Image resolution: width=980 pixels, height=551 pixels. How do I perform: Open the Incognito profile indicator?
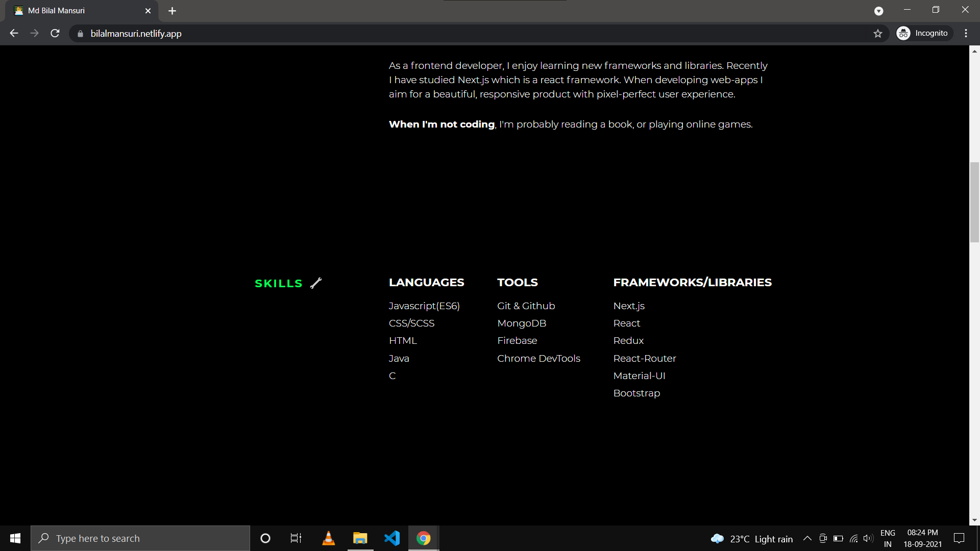[x=924, y=33]
